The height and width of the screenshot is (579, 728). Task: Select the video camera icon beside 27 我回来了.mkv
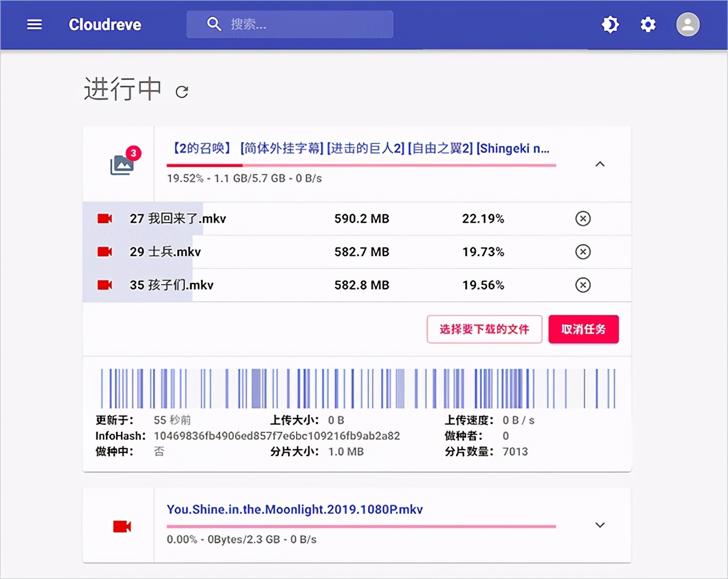tap(104, 218)
